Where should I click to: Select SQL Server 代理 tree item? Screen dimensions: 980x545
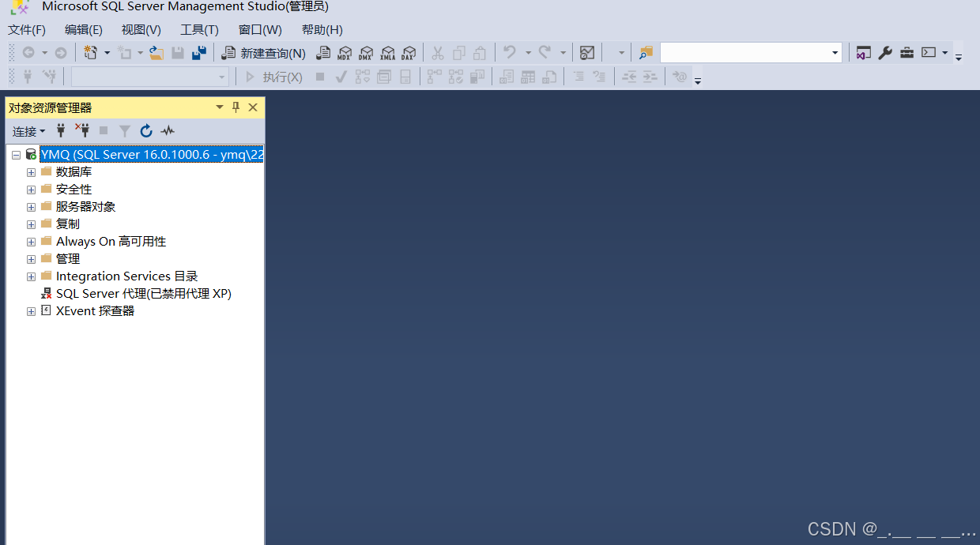(x=143, y=294)
